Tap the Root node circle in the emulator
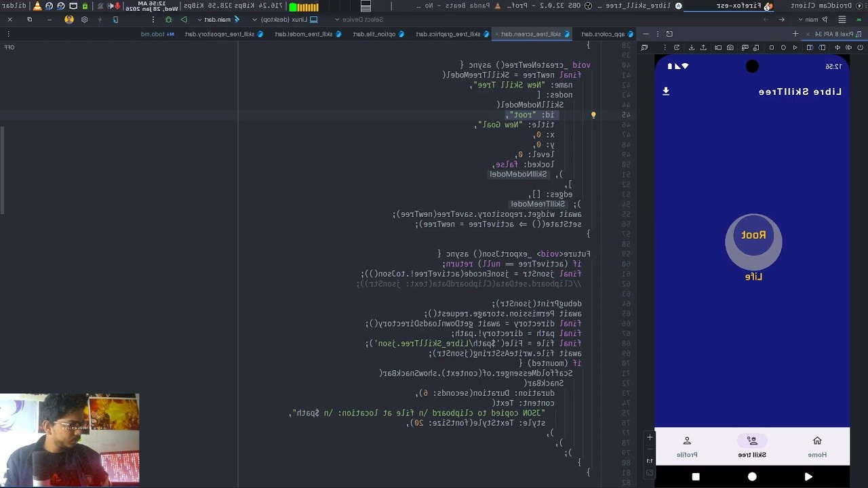Screen dimensions: 868x488 pyautogui.click(x=753, y=235)
